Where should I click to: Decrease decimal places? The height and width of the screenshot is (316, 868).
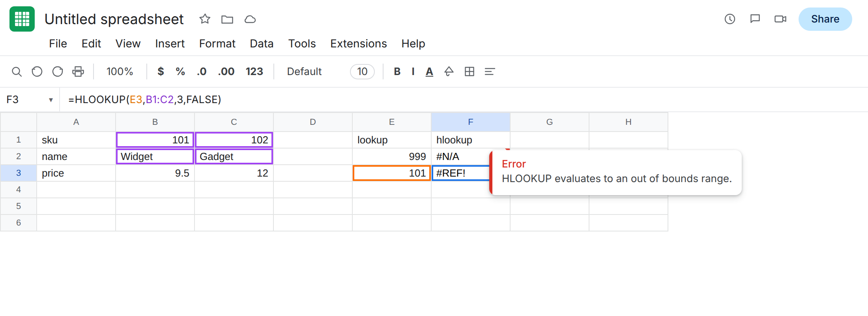[202, 71]
